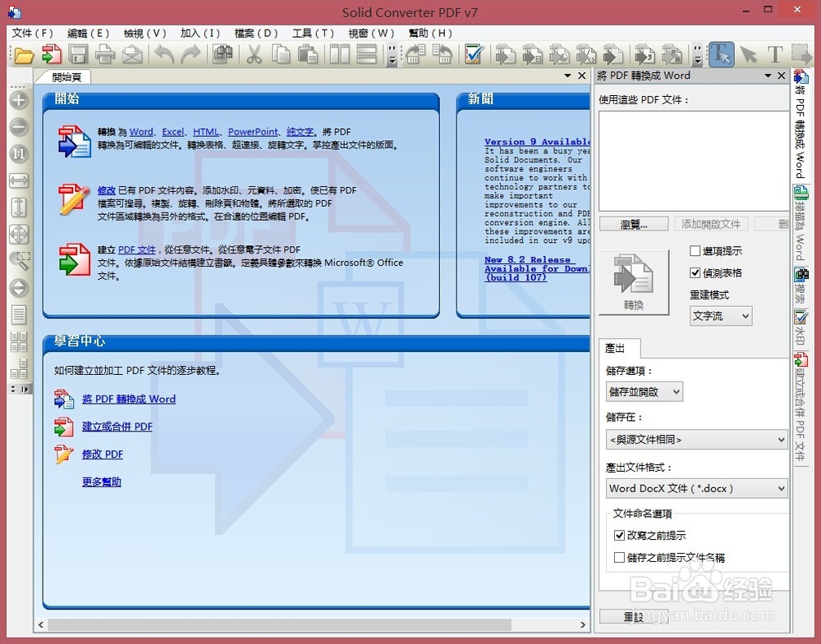Viewport: 821px width, 644px height.
Task: Click the vertical split view toolbar icon
Action: (339, 54)
